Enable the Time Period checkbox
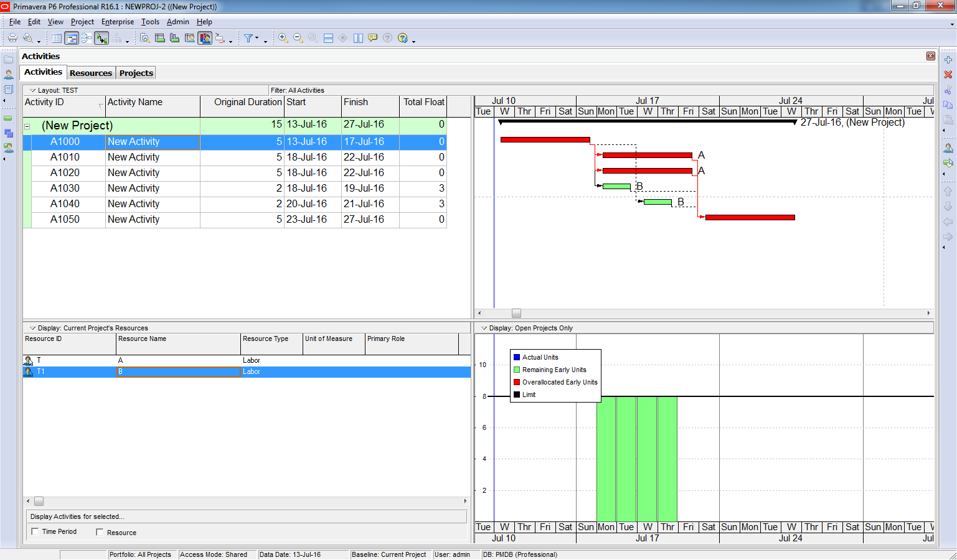 point(35,532)
